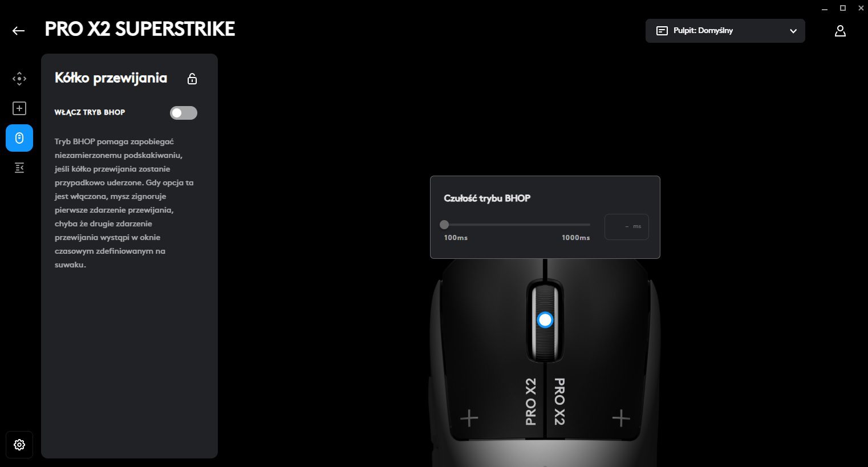
Task: Open the assignments plus-square tab
Action: click(x=19, y=108)
